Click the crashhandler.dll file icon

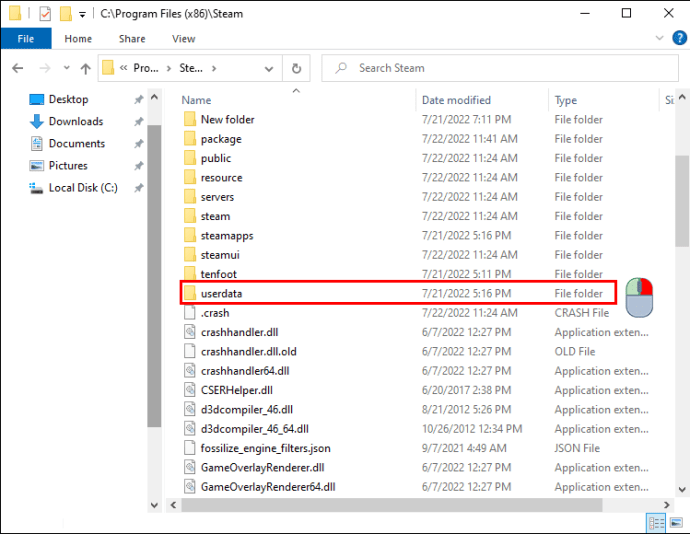pos(190,331)
